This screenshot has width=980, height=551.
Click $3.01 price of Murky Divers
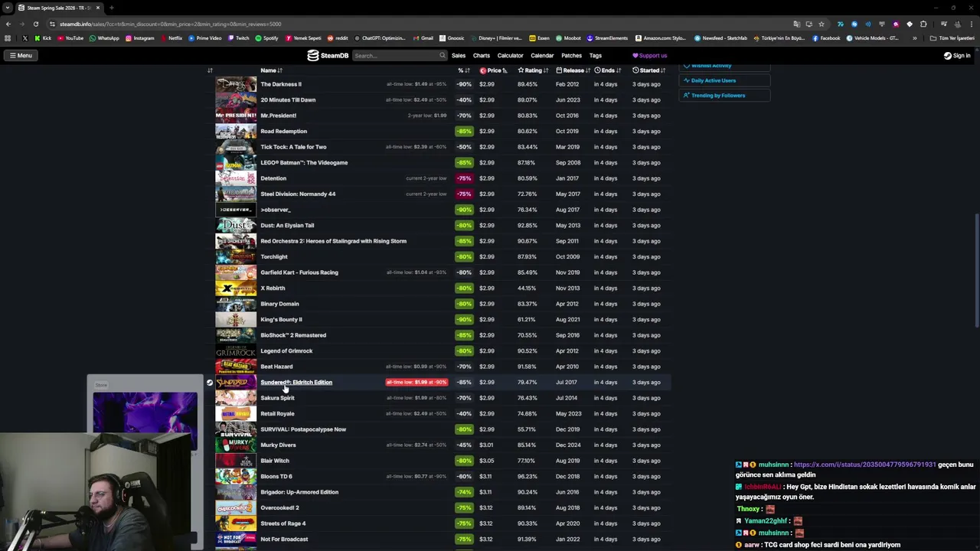tap(486, 445)
